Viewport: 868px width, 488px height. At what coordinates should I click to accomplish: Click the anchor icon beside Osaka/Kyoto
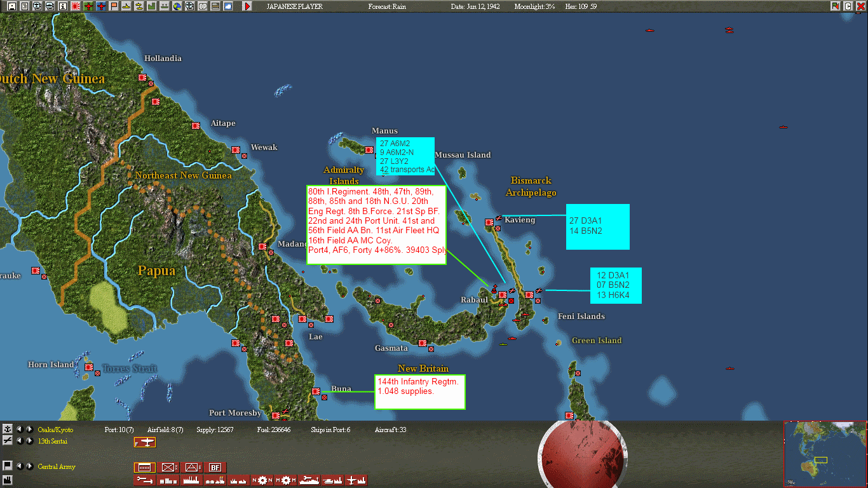(x=8, y=430)
